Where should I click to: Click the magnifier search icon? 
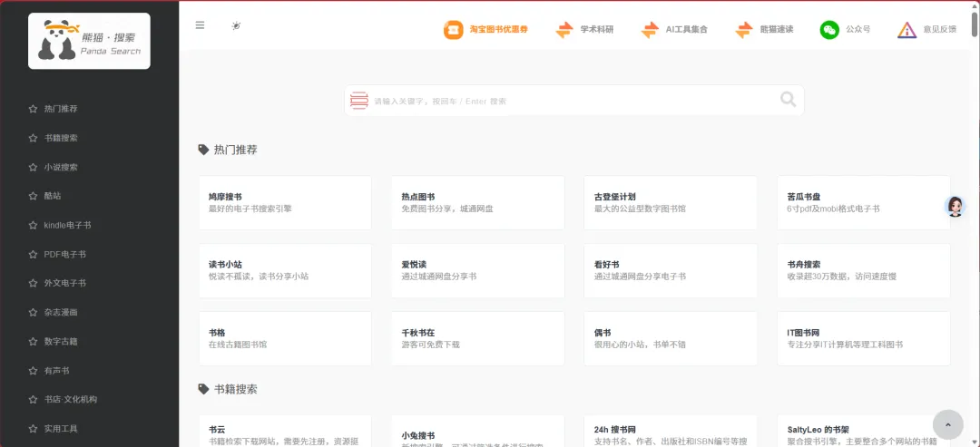point(789,100)
